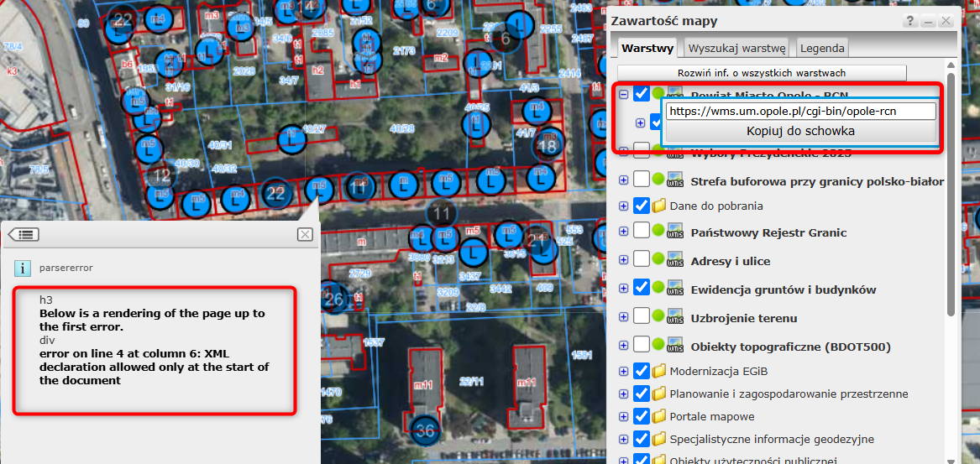Switch to the Wyszukaj warstwę tab

(x=738, y=48)
